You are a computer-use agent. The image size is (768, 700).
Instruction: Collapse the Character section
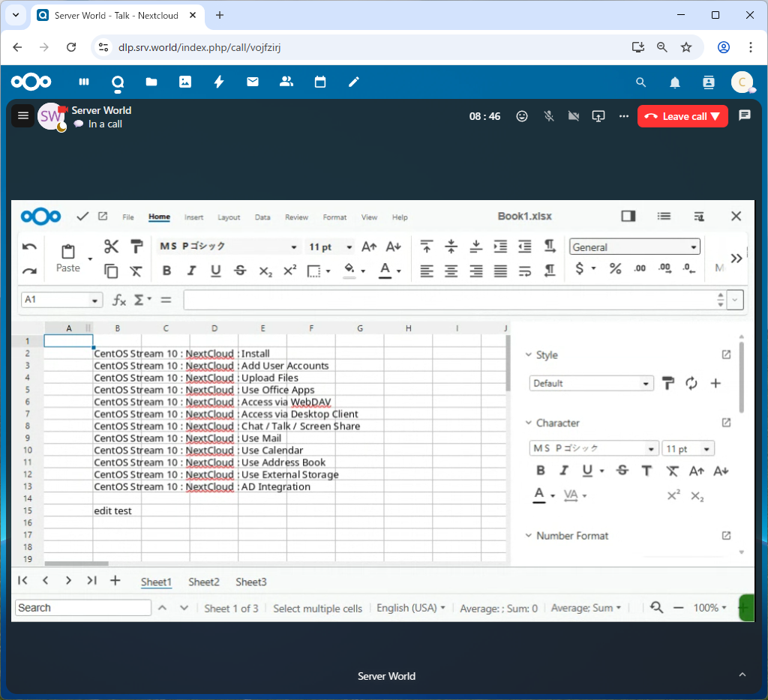tap(529, 423)
